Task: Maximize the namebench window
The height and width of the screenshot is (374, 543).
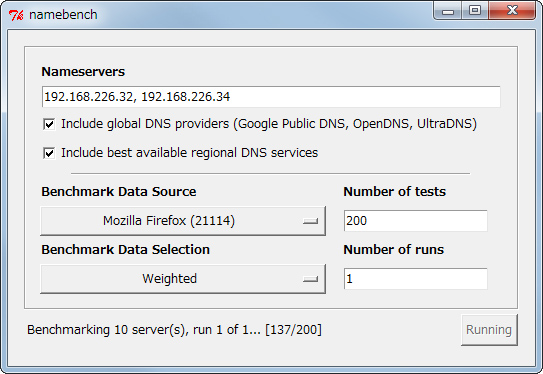Action: tap(475, 11)
